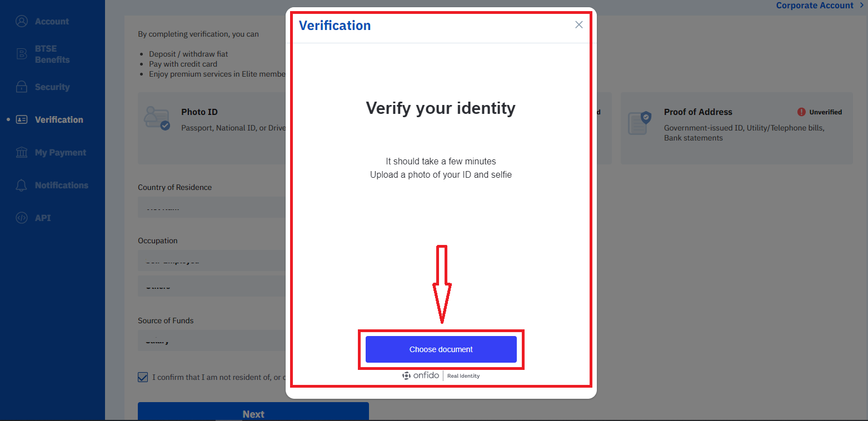This screenshot has height=421, width=868.
Task: Click the Photo ID passport graphic
Action: (157, 118)
